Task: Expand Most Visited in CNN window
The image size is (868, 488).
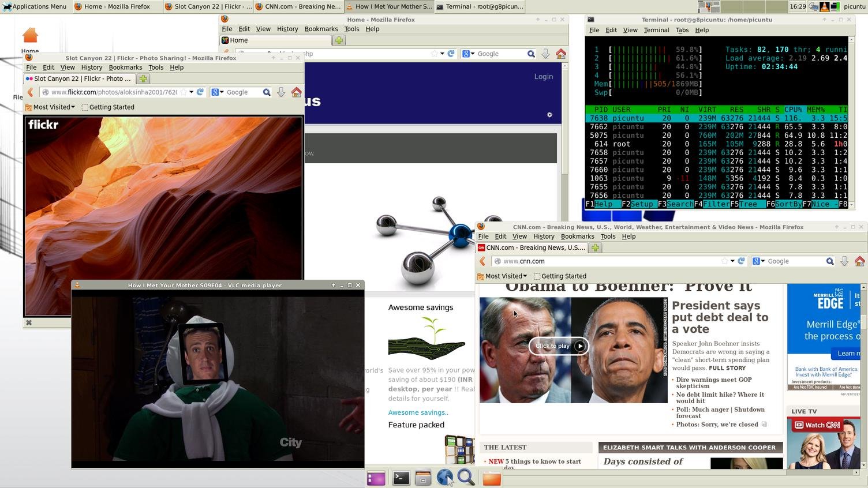Action: click(502, 276)
